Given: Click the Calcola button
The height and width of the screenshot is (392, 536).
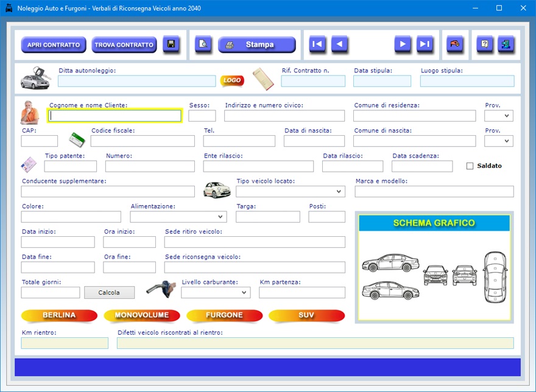Looking at the screenshot, I should tap(109, 293).
